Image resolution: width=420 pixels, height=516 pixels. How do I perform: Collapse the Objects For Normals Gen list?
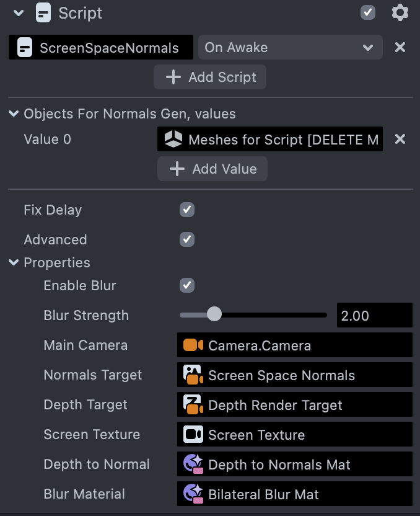tap(14, 114)
